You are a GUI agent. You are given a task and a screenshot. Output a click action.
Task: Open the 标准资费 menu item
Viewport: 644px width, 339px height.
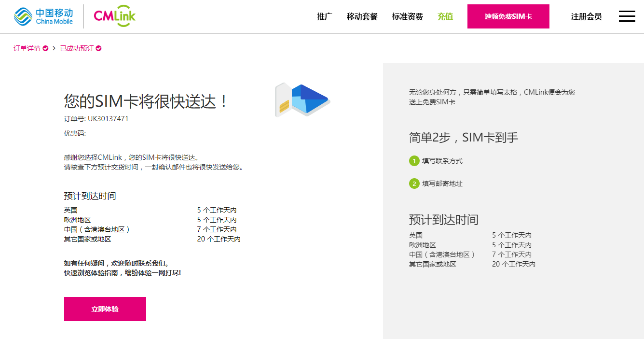408,16
